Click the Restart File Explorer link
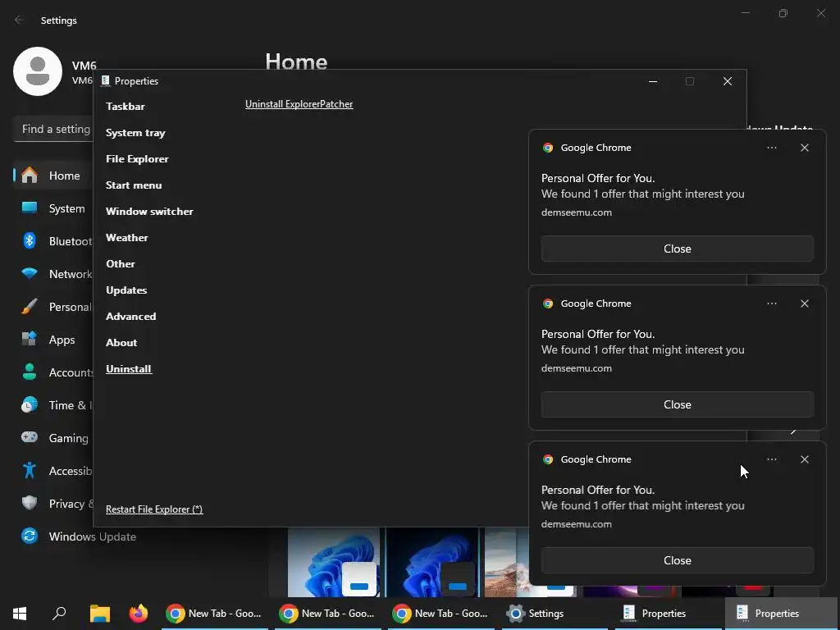Viewport: 840px width, 630px height. coord(154,509)
